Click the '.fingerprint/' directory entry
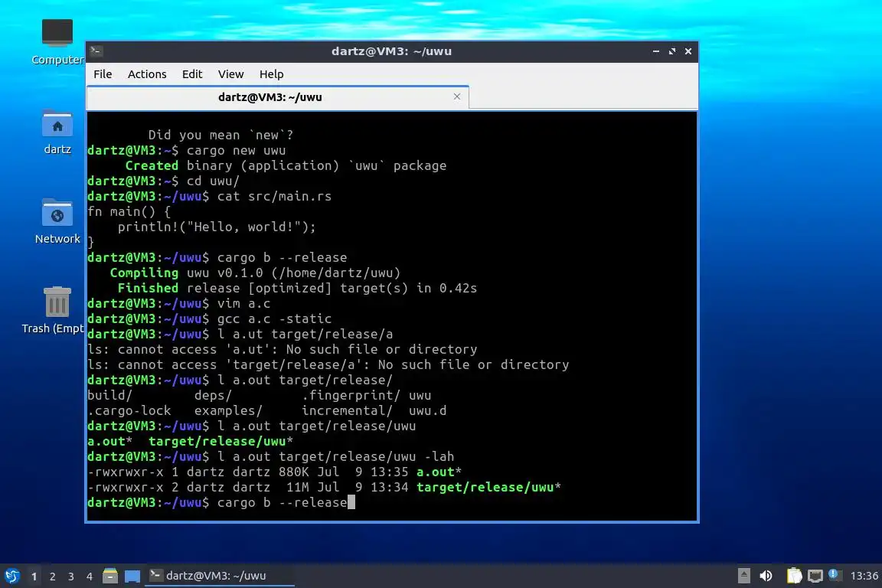The image size is (882, 588). pos(351,396)
